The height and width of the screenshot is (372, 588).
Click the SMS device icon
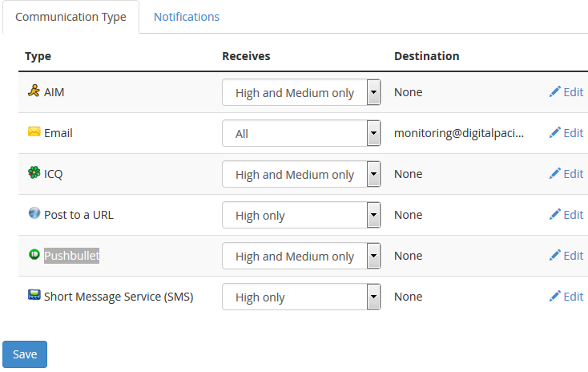coord(34,295)
